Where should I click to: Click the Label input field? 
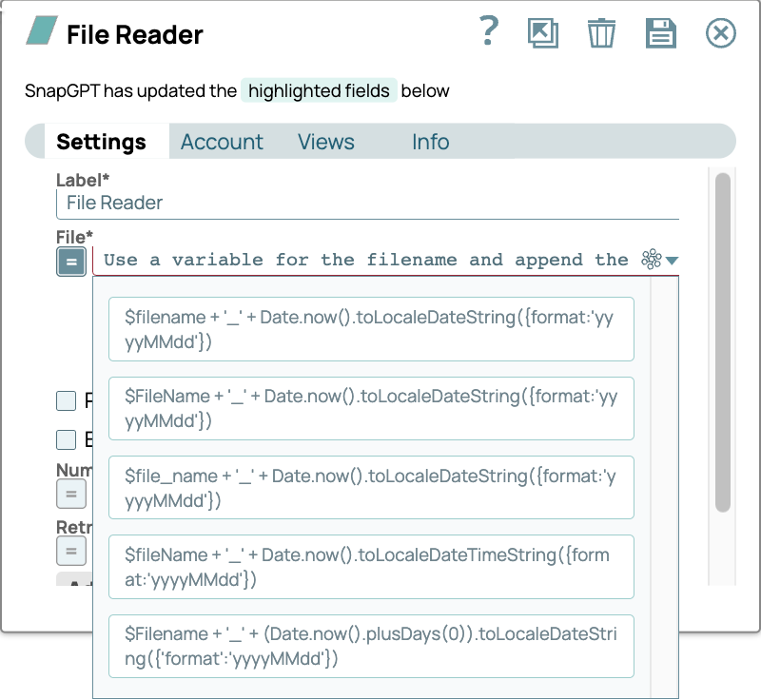(367, 204)
